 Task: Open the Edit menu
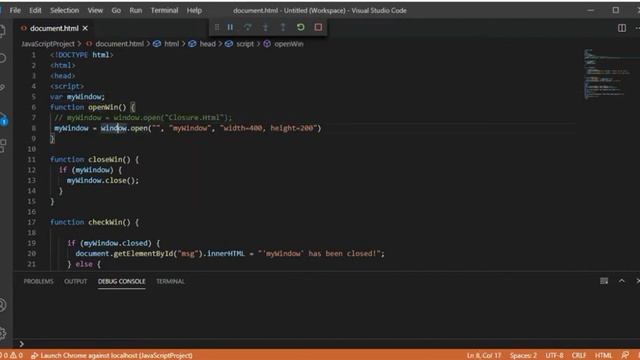click(x=35, y=10)
